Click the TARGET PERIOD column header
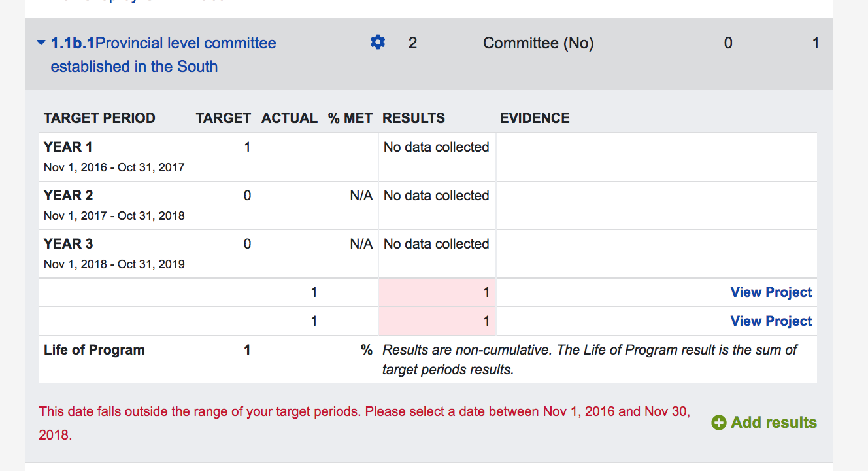This screenshot has height=471, width=868. click(x=99, y=118)
